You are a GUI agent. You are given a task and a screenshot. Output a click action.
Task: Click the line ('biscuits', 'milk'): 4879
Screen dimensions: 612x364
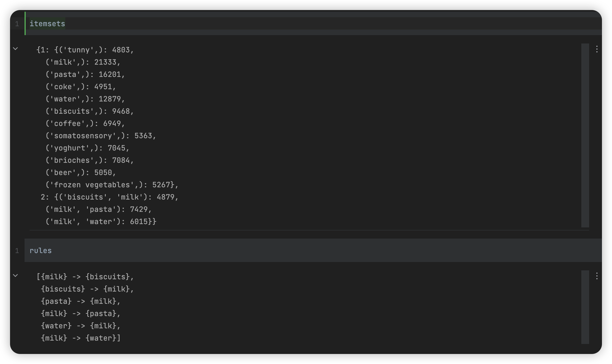[x=110, y=197]
